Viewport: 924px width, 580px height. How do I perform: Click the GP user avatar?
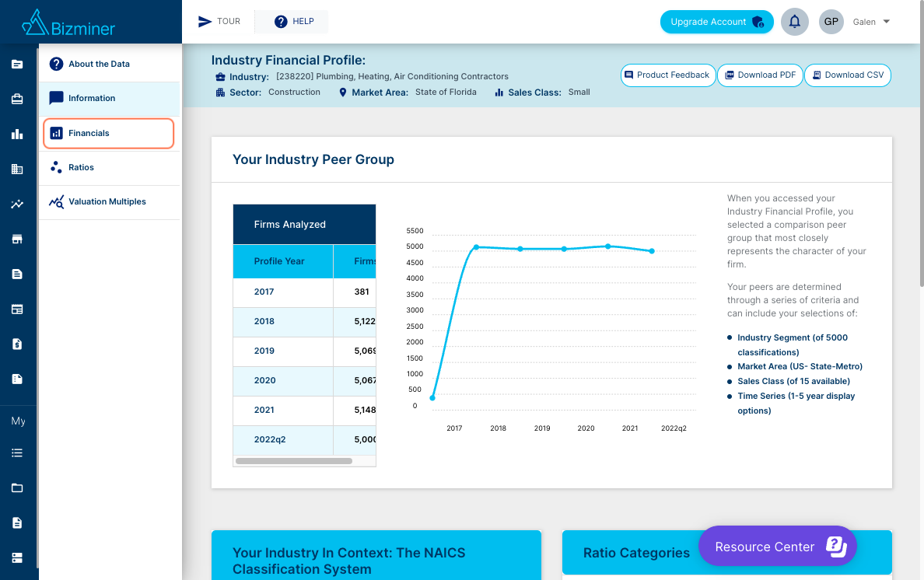tap(831, 22)
